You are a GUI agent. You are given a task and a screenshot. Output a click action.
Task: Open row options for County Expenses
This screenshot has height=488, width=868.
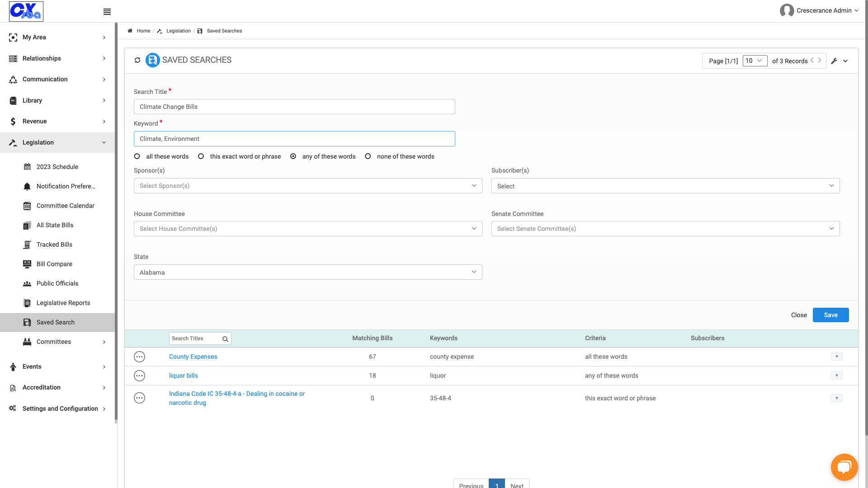click(140, 357)
